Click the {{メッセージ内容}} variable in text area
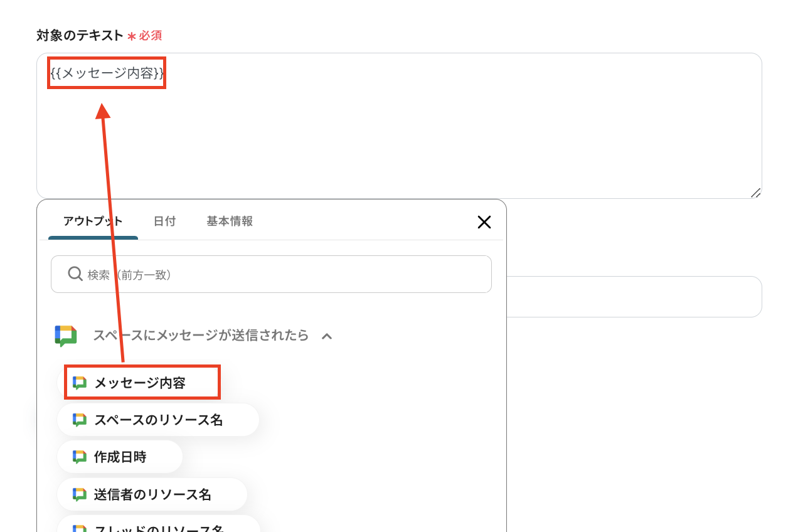The width and height of the screenshot is (793, 532). tap(107, 73)
